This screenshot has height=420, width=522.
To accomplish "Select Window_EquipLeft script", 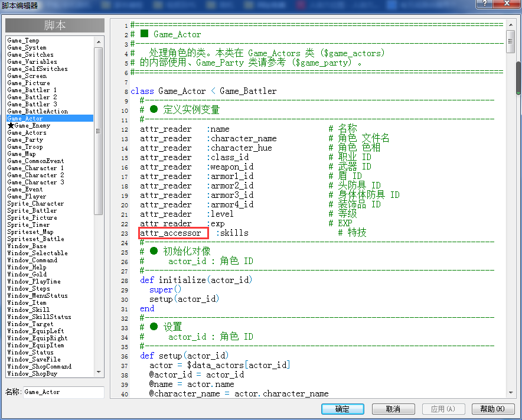I will tap(35, 331).
